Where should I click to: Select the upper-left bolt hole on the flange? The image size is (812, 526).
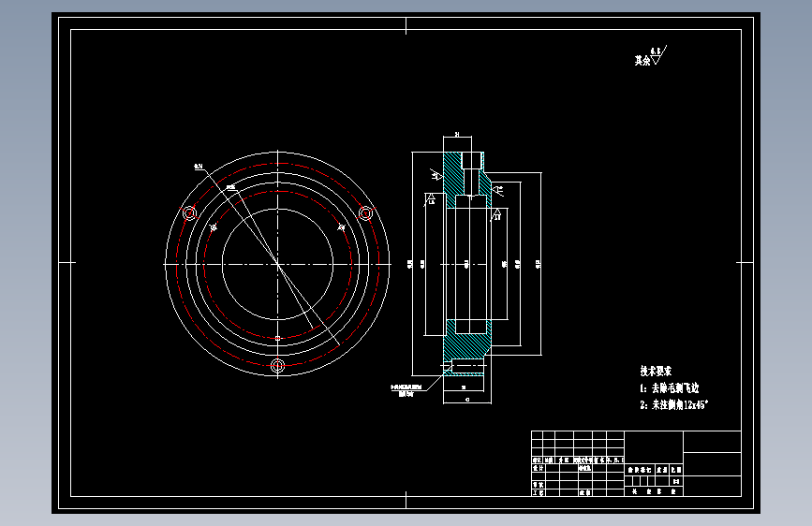point(189,212)
